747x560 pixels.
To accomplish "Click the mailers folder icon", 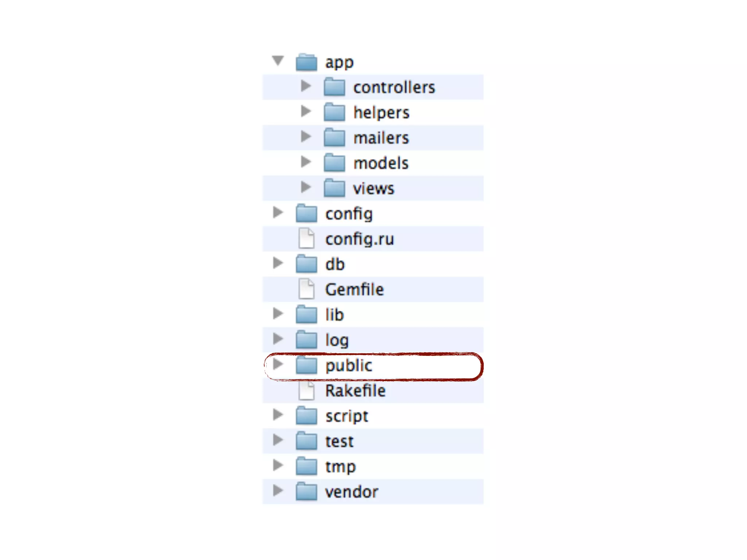I will pos(334,137).
